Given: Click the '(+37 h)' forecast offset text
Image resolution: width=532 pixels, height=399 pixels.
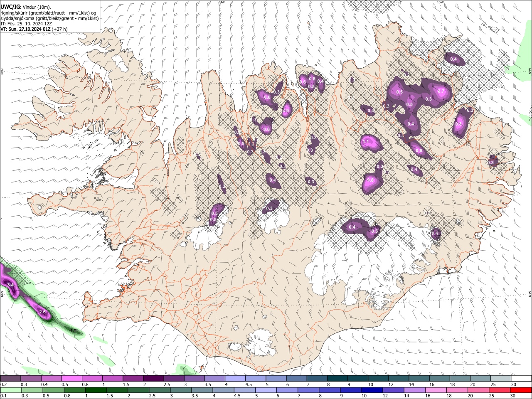Looking at the screenshot, I should click(x=60, y=29).
